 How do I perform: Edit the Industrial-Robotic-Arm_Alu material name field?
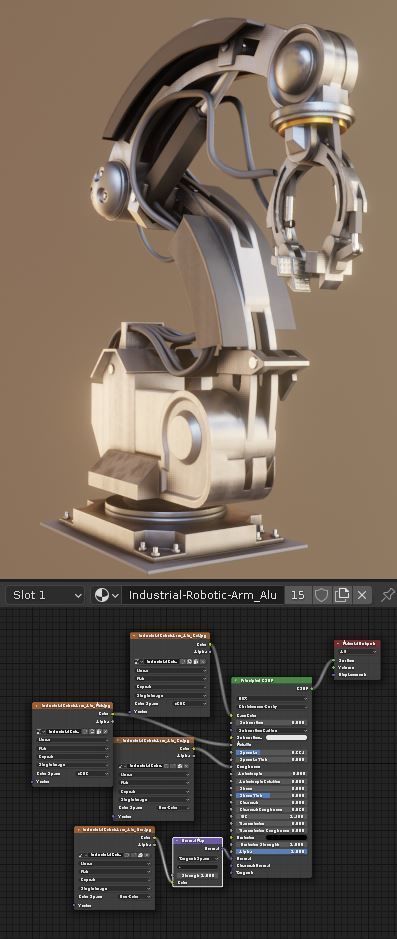pos(202,595)
